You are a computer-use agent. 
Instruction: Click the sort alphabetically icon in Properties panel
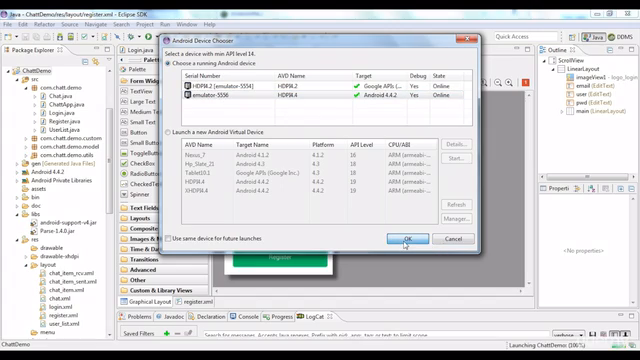pos(591,188)
